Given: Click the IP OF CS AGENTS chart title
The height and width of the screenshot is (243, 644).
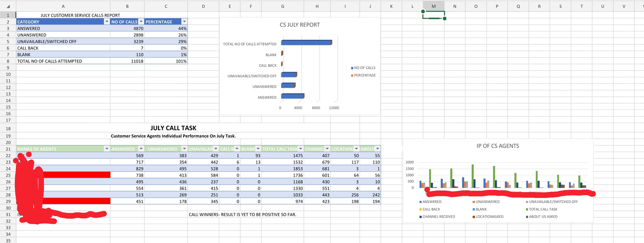Looking at the screenshot, I should [x=498, y=146].
